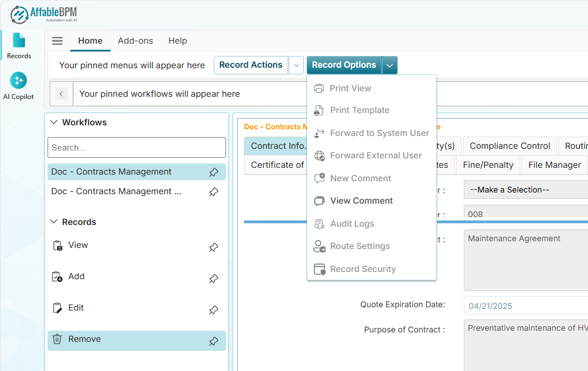The width and height of the screenshot is (588, 371).
Task: Click the AffableBPM logo
Action: point(43,14)
